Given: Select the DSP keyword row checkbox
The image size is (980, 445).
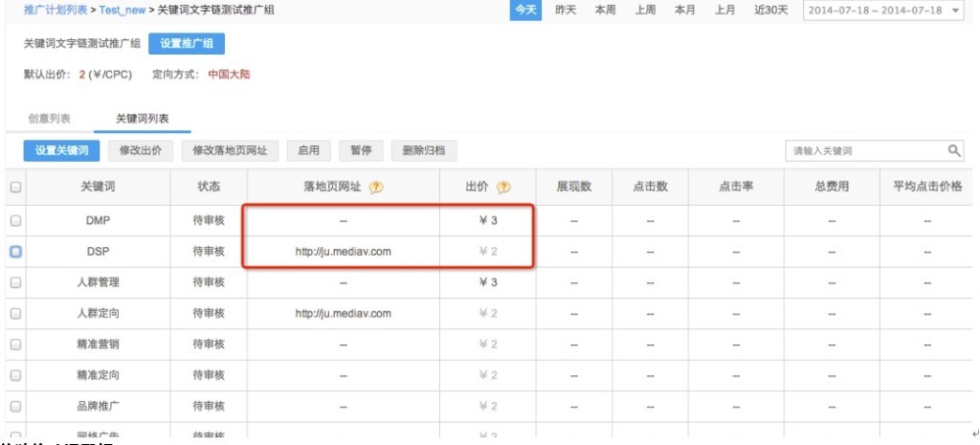Looking at the screenshot, I should (x=15, y=252).
